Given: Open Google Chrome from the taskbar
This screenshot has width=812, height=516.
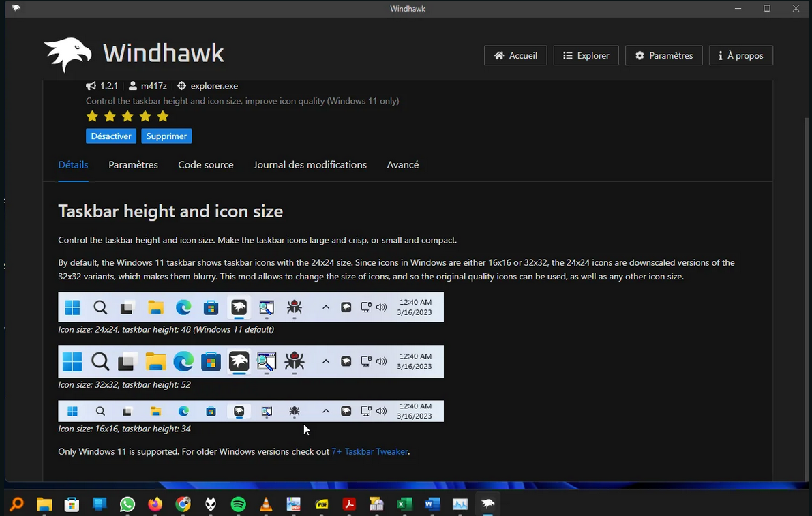Looking at the screenshot, I should coord(183,504).
